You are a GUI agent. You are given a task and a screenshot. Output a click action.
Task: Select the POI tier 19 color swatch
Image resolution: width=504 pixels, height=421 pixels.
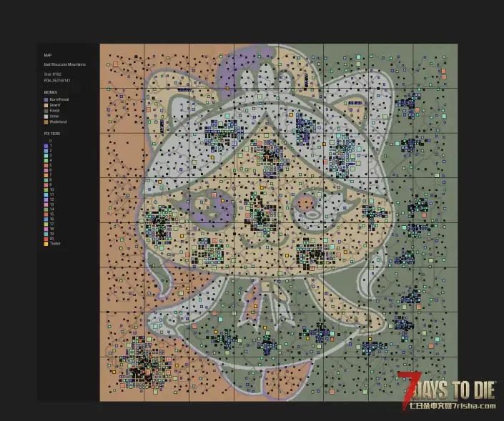pos(46,234)
